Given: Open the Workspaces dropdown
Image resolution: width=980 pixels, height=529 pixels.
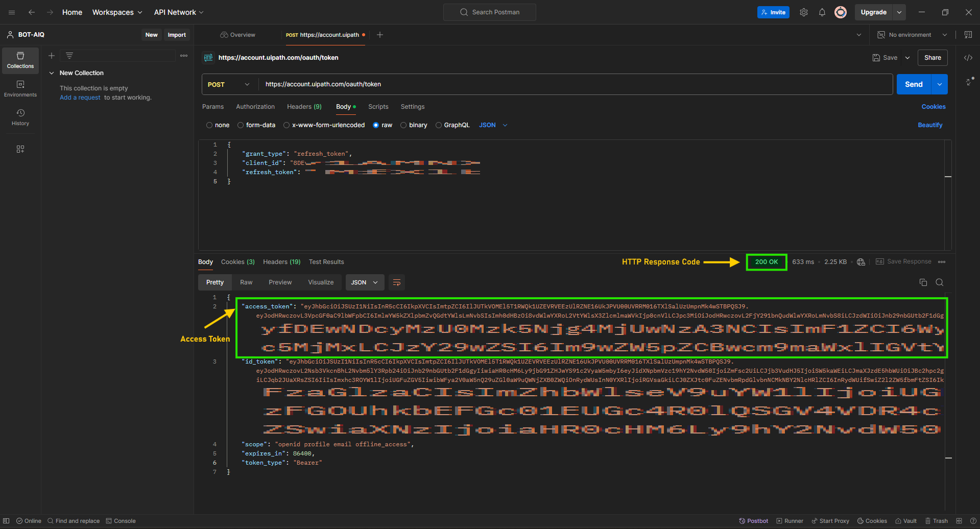Looking at the screenshot, I should (117, 12).
